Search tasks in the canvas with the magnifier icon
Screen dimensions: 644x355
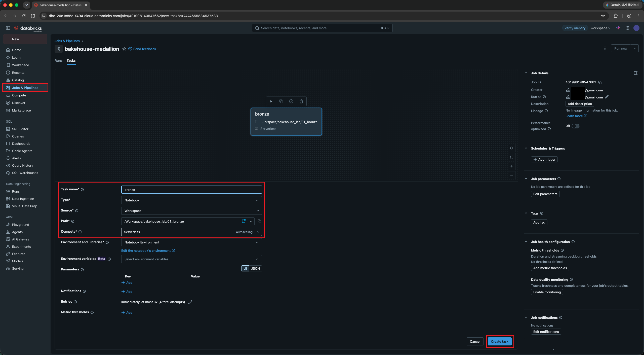point(512,148)
